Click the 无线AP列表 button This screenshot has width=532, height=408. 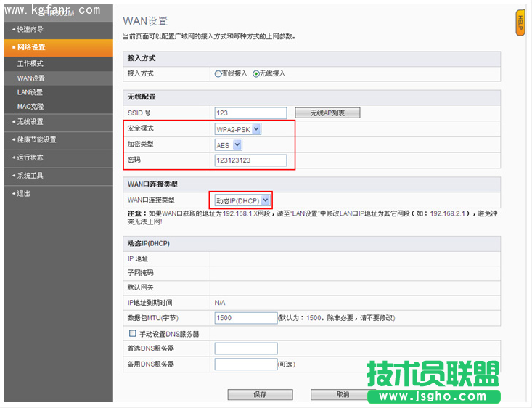click(x=327, y=113)
